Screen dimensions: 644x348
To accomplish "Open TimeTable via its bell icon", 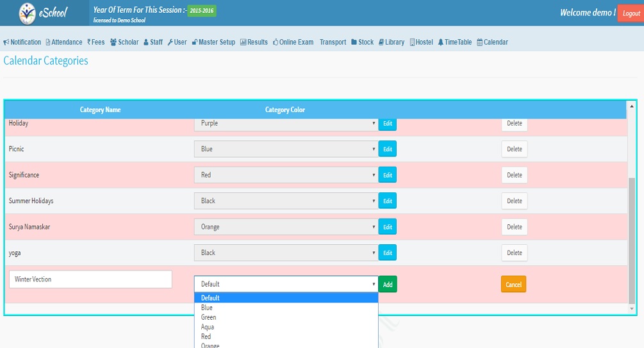I will point(441,42).
